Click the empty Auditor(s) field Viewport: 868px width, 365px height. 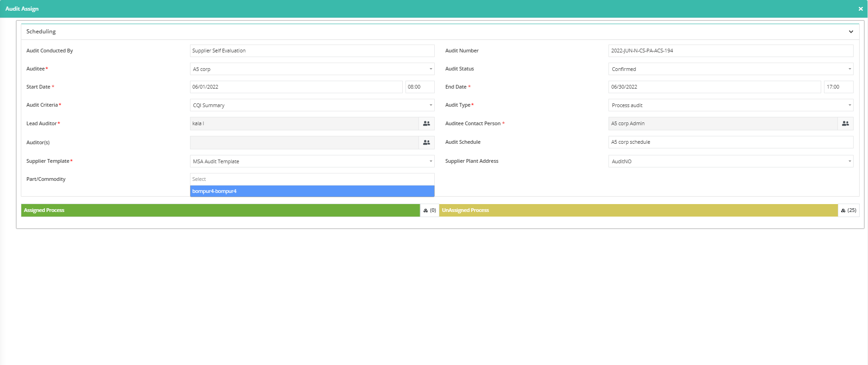point(304,142)
